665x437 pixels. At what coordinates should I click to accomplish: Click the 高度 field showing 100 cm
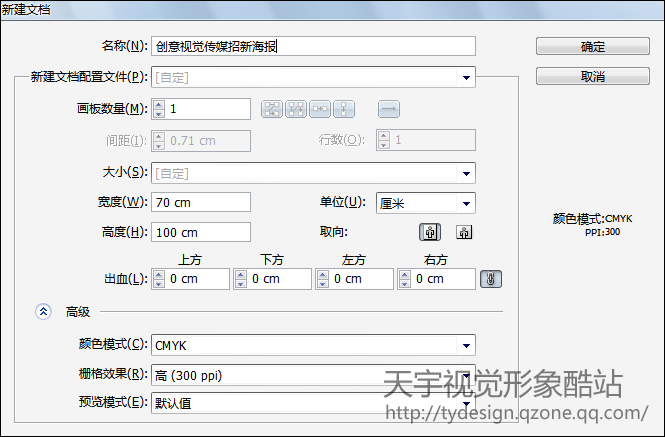[x=201, y=232]
